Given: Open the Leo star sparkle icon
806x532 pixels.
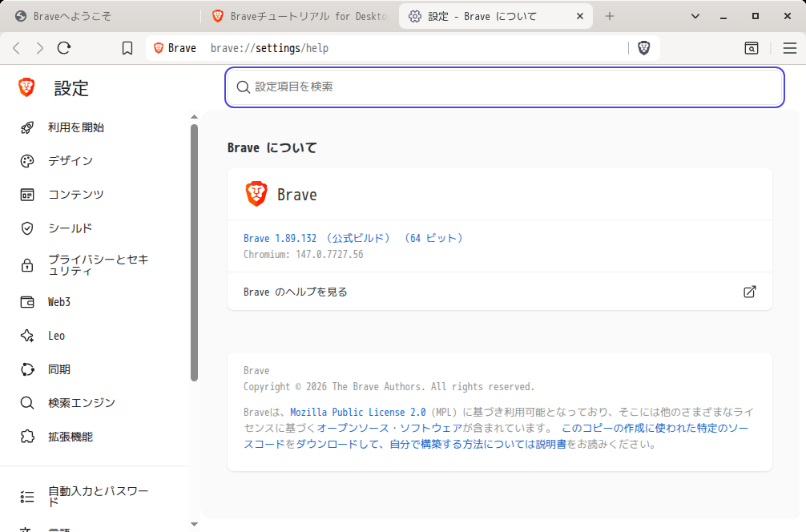Looking at the screenshot, I should (x=27, y=336).
